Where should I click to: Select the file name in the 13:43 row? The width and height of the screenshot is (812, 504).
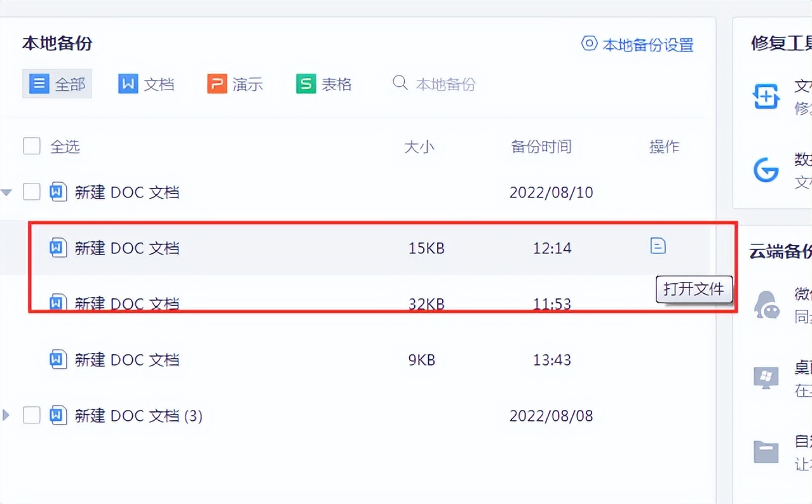127,360
